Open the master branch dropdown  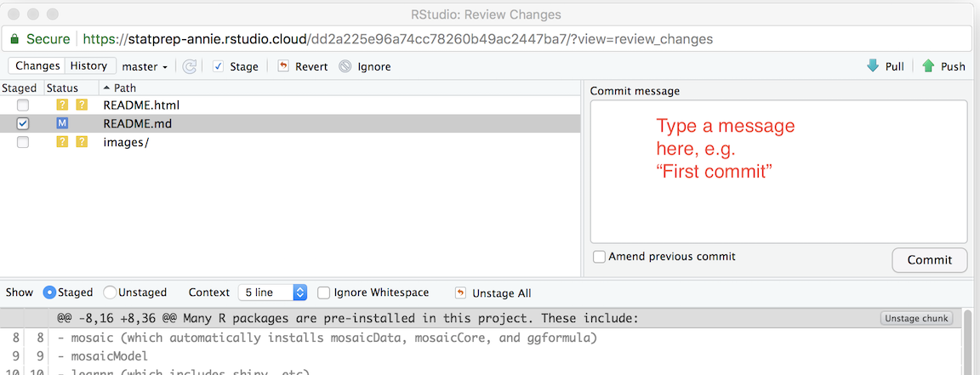click(145, 66)
